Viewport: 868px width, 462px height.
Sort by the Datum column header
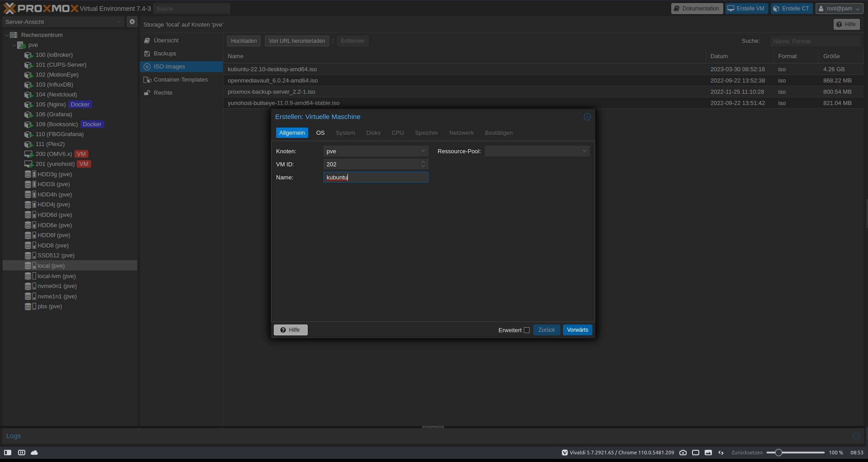739,56
